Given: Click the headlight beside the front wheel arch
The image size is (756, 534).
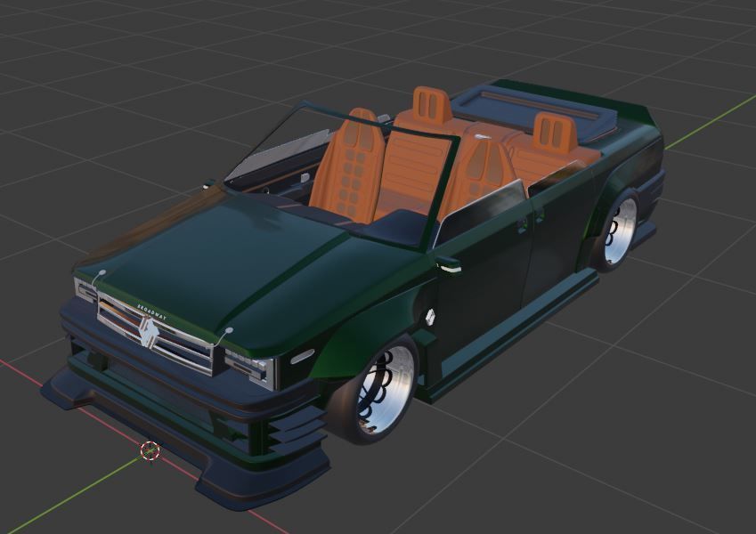Looking at the screenshot, I should tap(250, 368).
